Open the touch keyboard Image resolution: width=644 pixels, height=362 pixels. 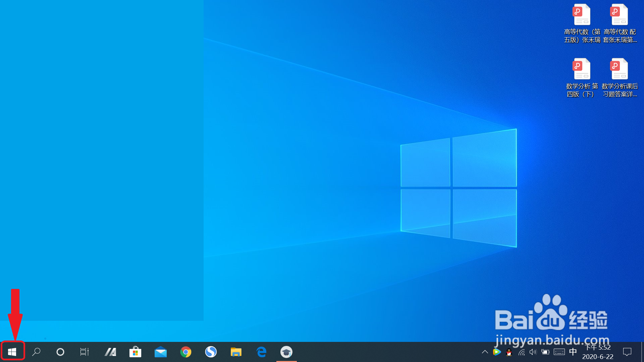(559, 352)
